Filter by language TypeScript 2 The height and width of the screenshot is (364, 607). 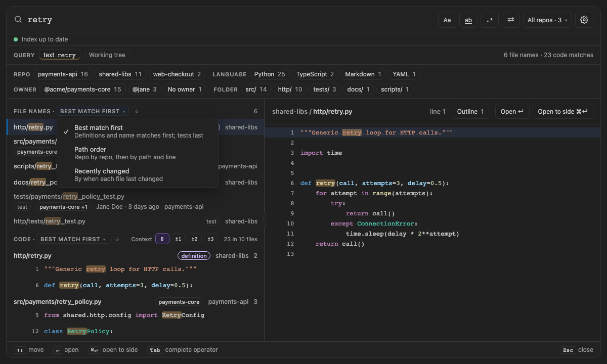[x=315, y=74]
